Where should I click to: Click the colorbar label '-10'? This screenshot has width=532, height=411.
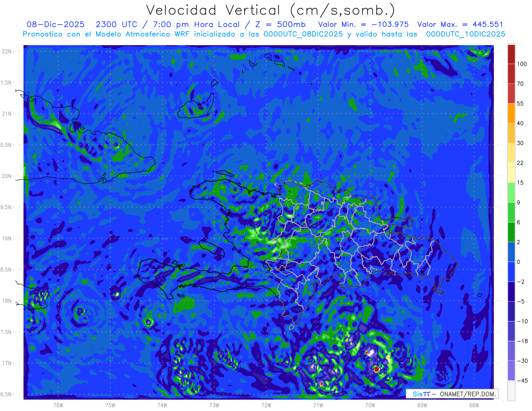(522, 321)
